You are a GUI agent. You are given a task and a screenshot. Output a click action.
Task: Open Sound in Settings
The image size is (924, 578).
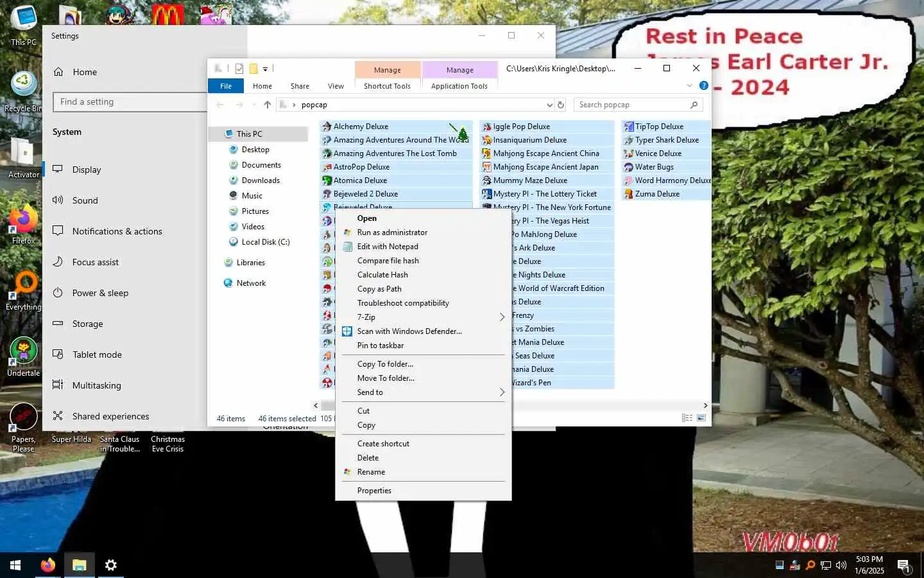pyautogui.click(x=85, y=200)
